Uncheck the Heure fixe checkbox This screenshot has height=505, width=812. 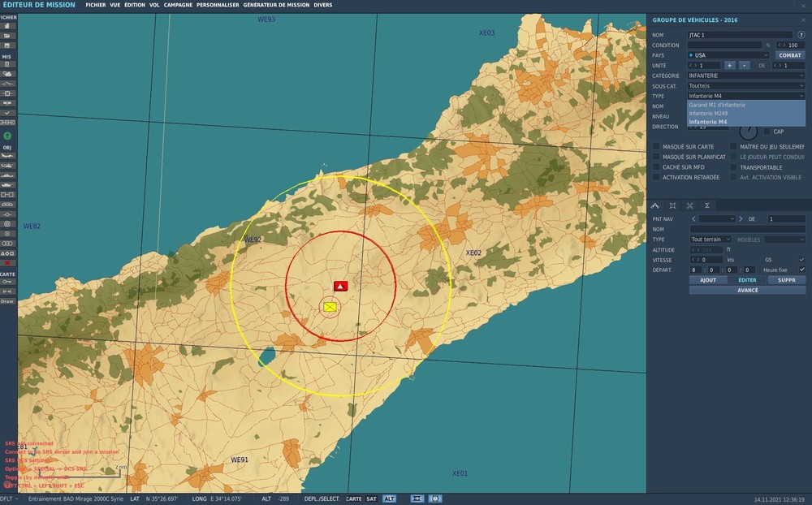[x=802, y=269]
